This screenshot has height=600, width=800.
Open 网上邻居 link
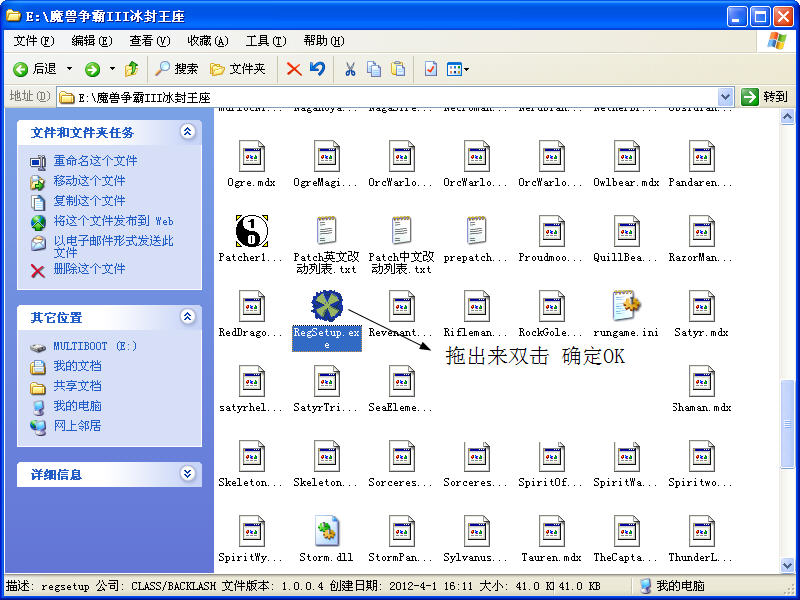click(x=78, y=426)
